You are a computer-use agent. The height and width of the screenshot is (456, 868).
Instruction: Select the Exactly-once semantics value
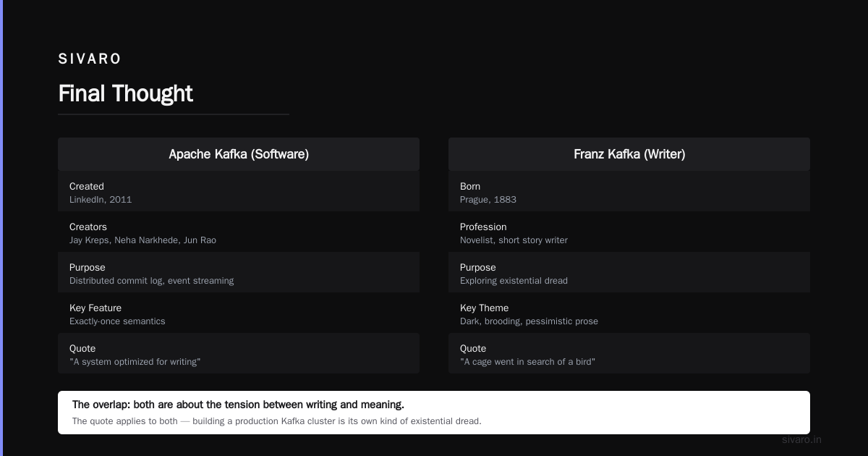pos(117,321)
